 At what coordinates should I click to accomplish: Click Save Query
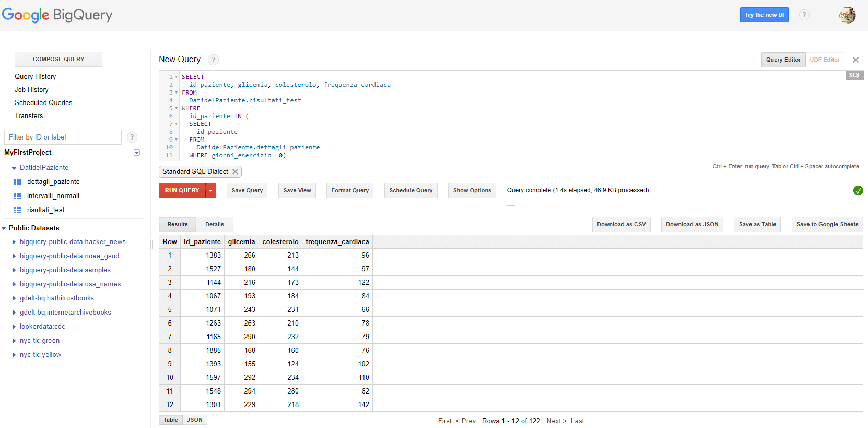tap(247, 190)
